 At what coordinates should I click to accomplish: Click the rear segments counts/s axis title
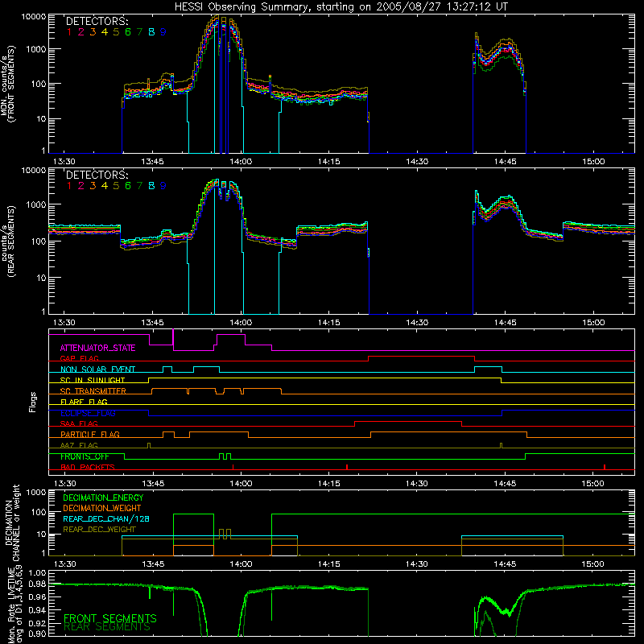point(8,242)
